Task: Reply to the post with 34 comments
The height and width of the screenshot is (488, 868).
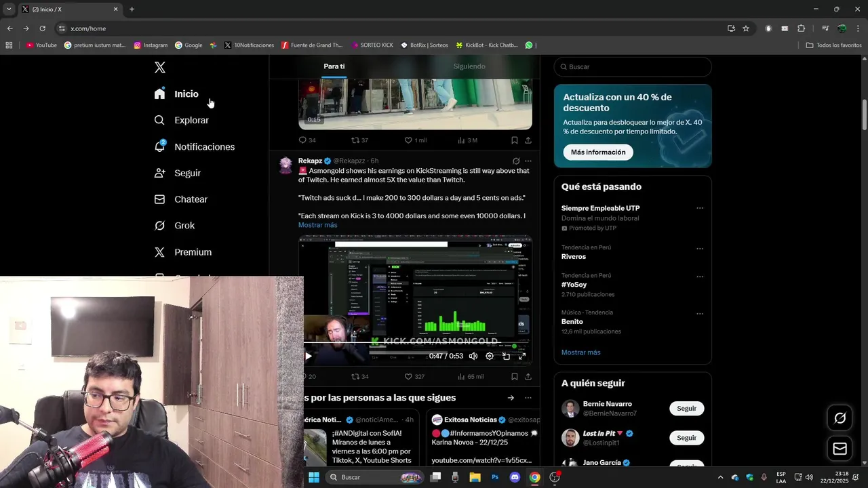Action: [307, 140]
